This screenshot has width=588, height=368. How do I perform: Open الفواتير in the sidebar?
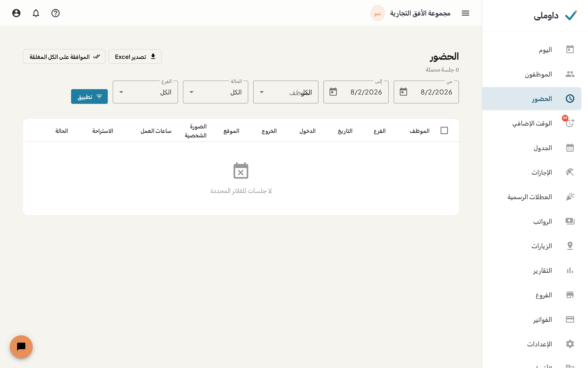click(532, 319)
